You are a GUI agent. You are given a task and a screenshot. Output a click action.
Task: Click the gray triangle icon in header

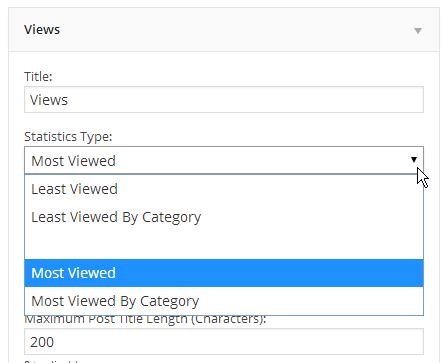click(418, 31)
